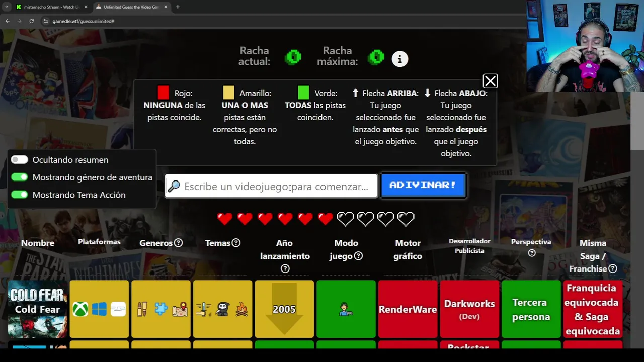Click the yellow Amarillo legend color square
This screenshot has width=644, height=362.
click(228, 93)
